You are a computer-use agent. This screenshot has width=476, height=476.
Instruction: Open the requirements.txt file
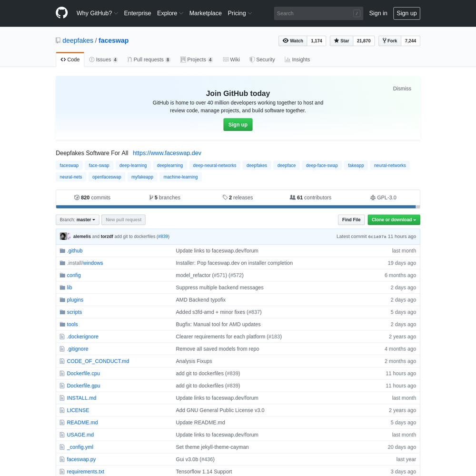coord(85,471)
